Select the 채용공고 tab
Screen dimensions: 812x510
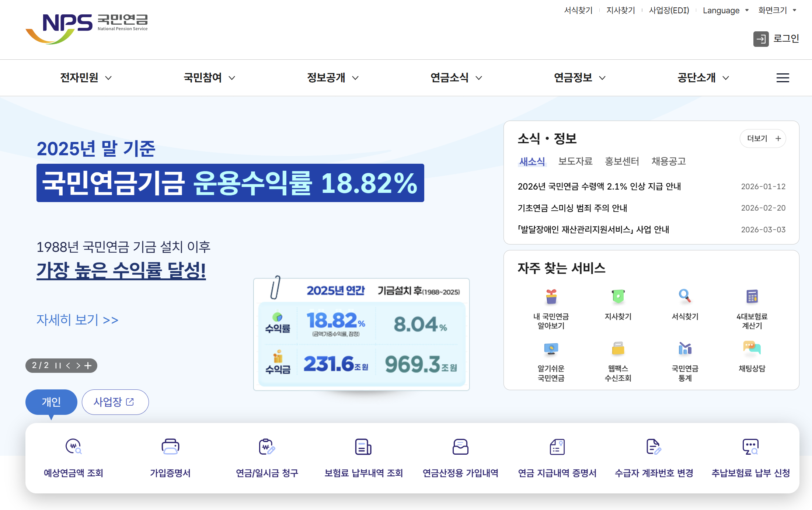pos(668,161)
